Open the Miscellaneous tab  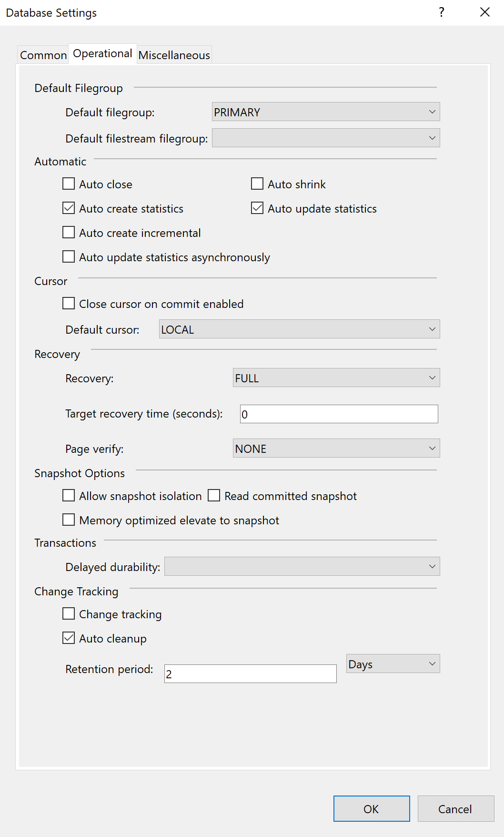(x=174, y=55)
